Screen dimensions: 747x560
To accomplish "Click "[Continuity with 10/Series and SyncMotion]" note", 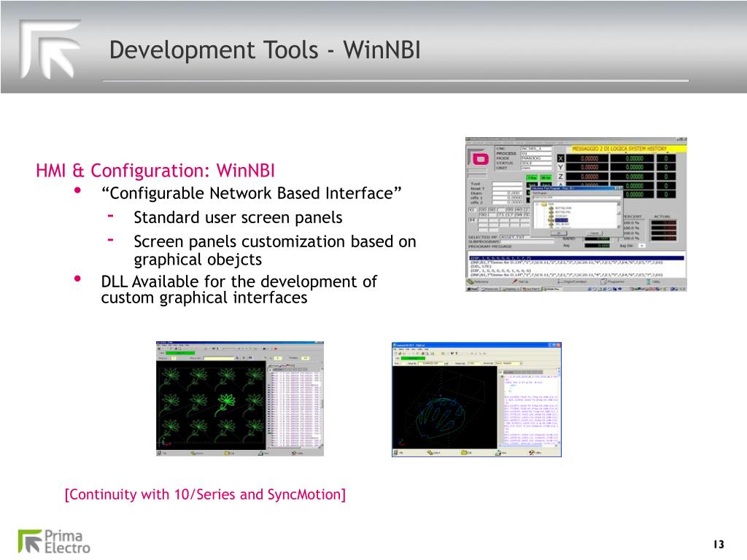I will 205,494.
